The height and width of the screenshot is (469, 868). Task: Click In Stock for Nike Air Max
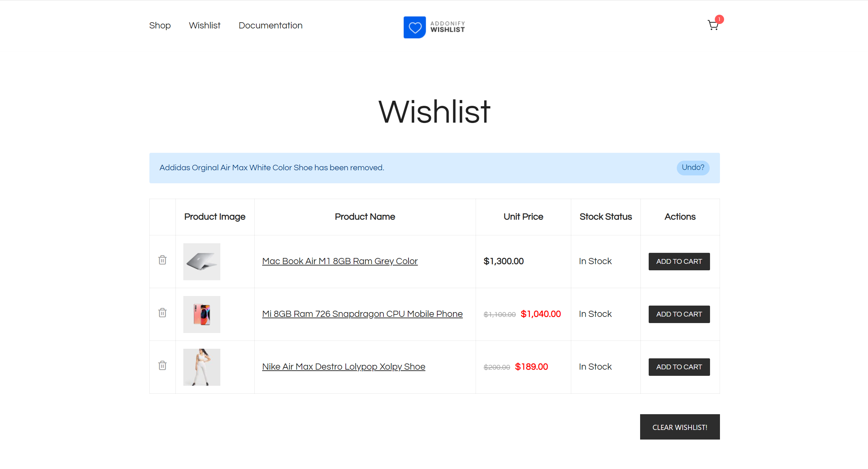595,367
